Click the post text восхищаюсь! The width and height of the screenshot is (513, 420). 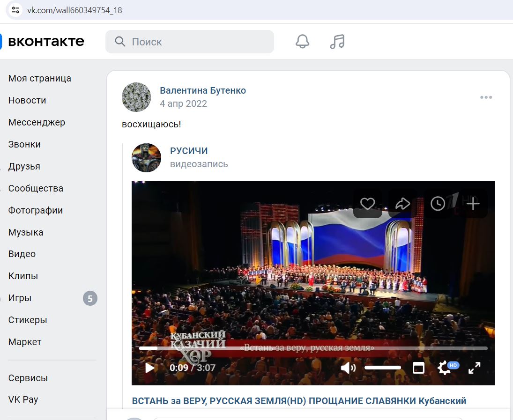point(151,124)
